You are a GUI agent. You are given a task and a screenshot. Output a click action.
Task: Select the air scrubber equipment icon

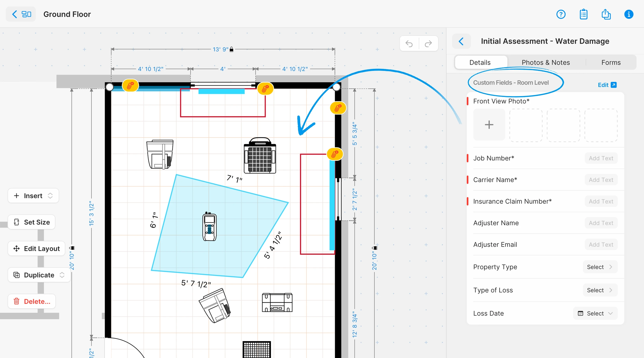click(260, 156)
